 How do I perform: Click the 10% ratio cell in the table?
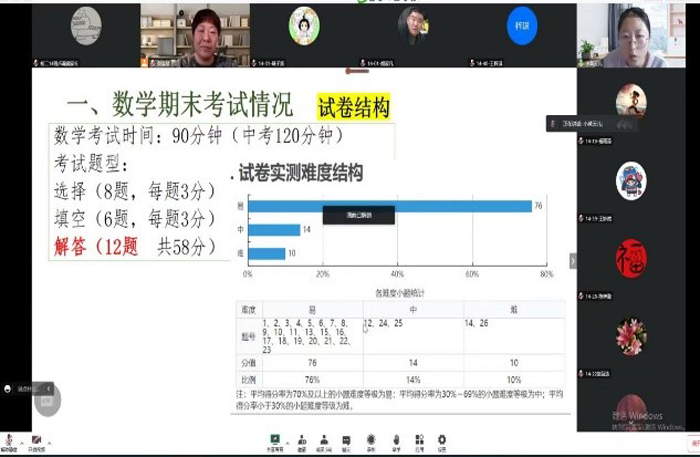click(x=514, y=380)
